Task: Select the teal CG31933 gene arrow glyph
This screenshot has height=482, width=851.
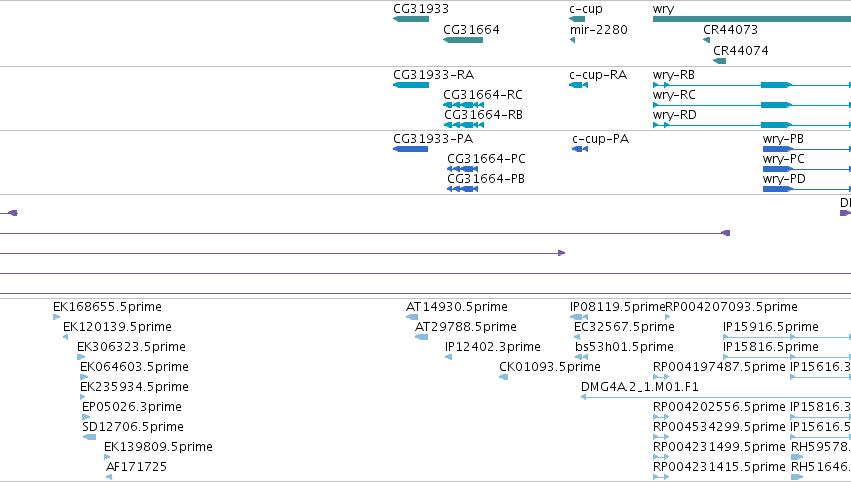Action: (411, 19)
